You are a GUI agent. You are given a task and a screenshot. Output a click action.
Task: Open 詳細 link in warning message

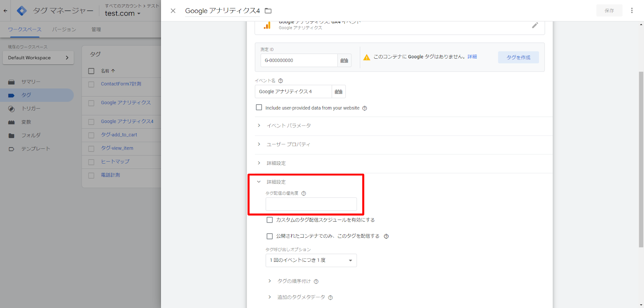pos(472,57)
